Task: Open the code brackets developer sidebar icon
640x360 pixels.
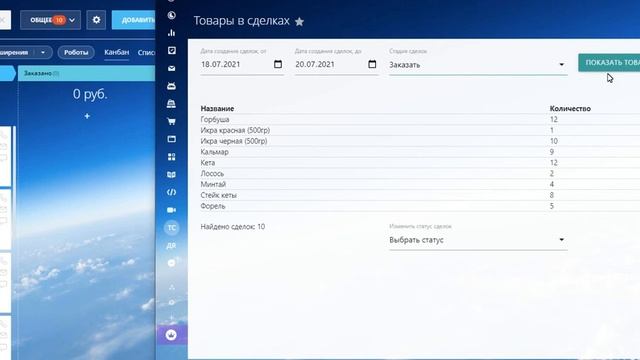Action: click(172, 192)
